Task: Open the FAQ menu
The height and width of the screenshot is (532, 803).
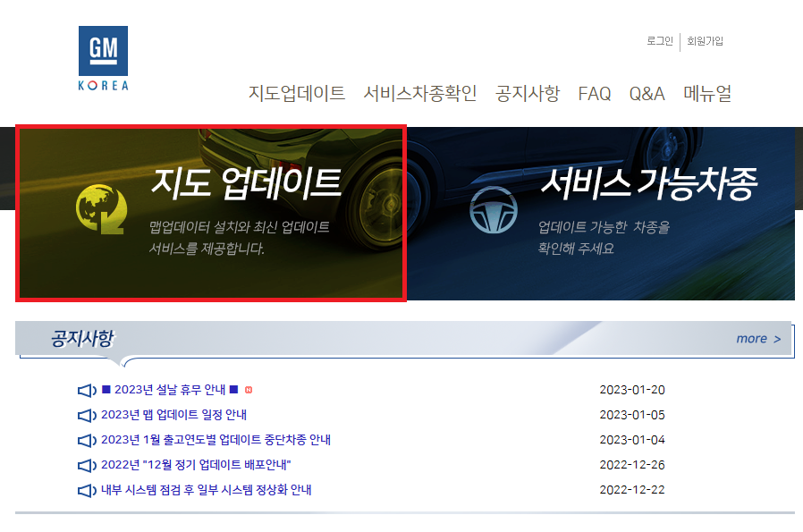Action: [x=594, y=94]
